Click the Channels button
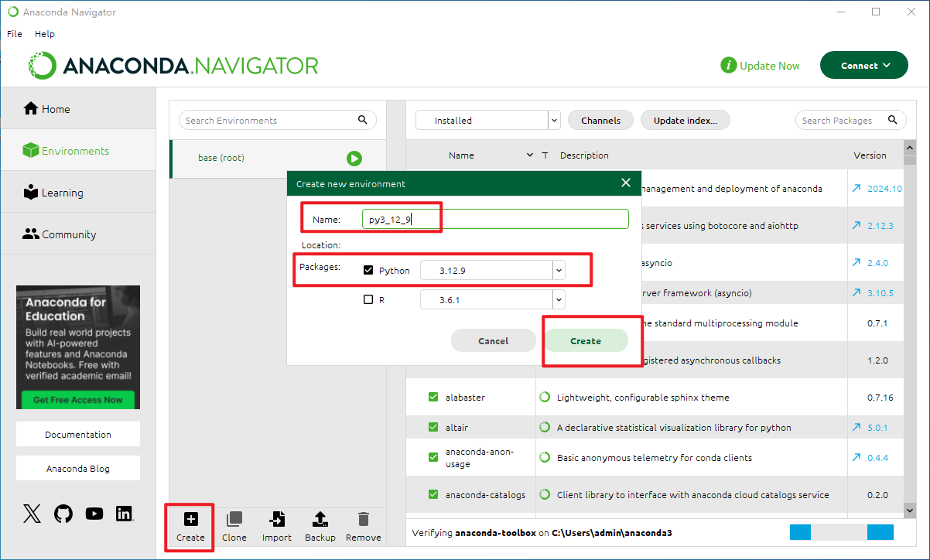Image resolution: width=930 pixels, height=560 pixels. [x=600, y=121]
